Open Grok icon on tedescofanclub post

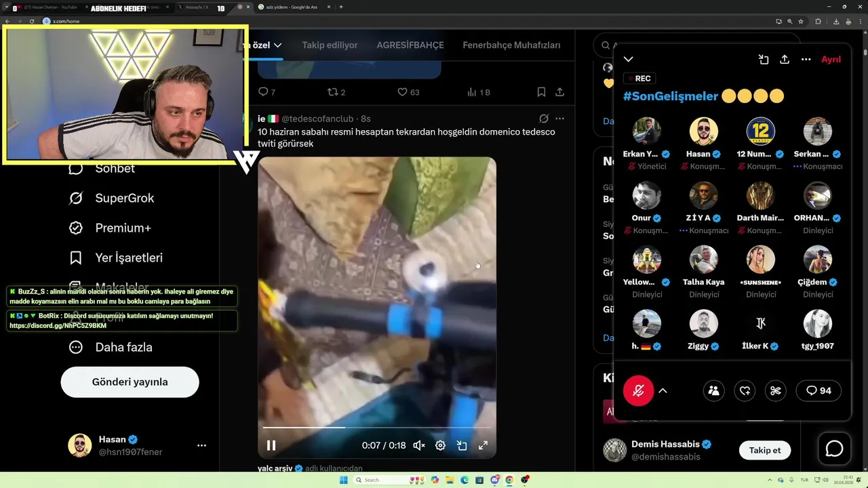coord(543,119)
